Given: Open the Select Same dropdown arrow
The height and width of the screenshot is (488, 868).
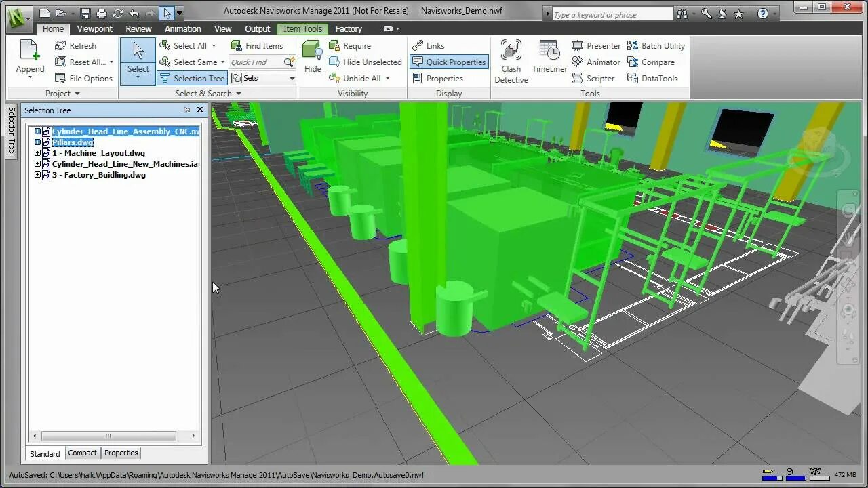Looking at the screenshot, I should 222,62.
